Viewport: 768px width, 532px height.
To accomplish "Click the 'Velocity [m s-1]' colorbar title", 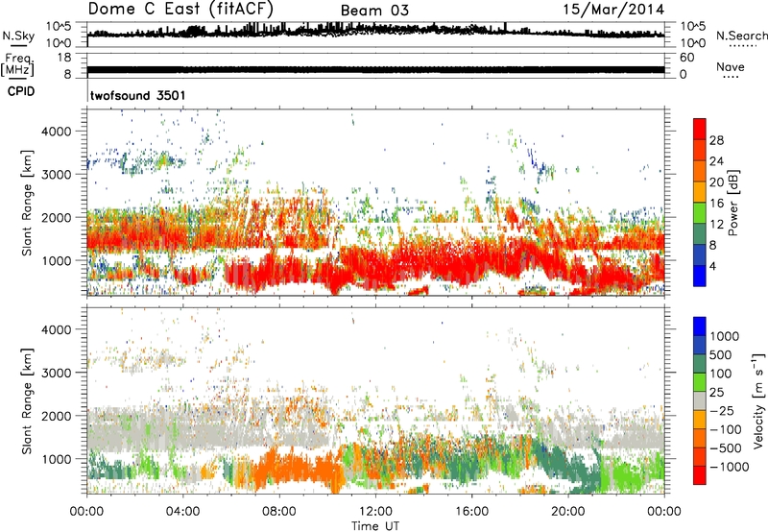I will point(758,400).
